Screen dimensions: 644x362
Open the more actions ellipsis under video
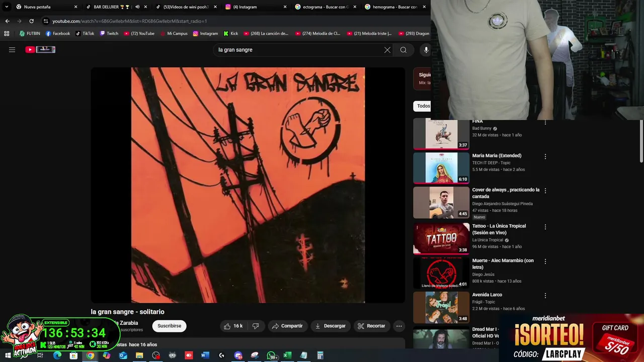pyautogui.click(x=399, y=326)
